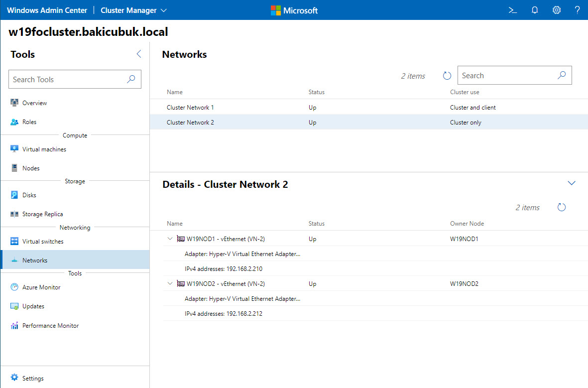Image resolution: width=588 pixels, height=388 pixels.
Task: Select Networks in the Tools list
Action: point(75,260)
